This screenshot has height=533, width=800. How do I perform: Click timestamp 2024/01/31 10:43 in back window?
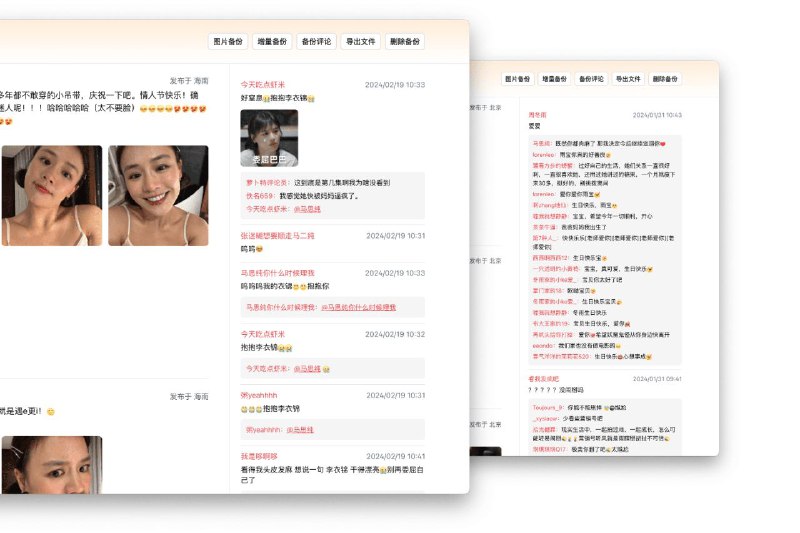[657, 115]
